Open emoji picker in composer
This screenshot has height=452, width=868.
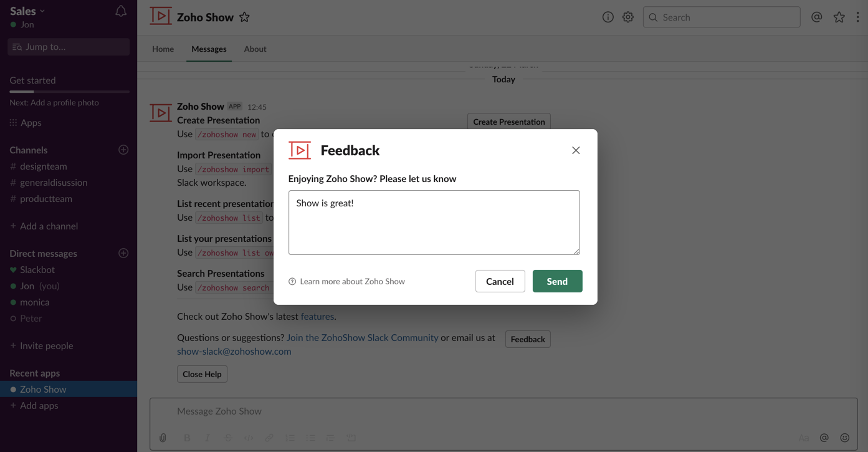click(x=844, y=438)
